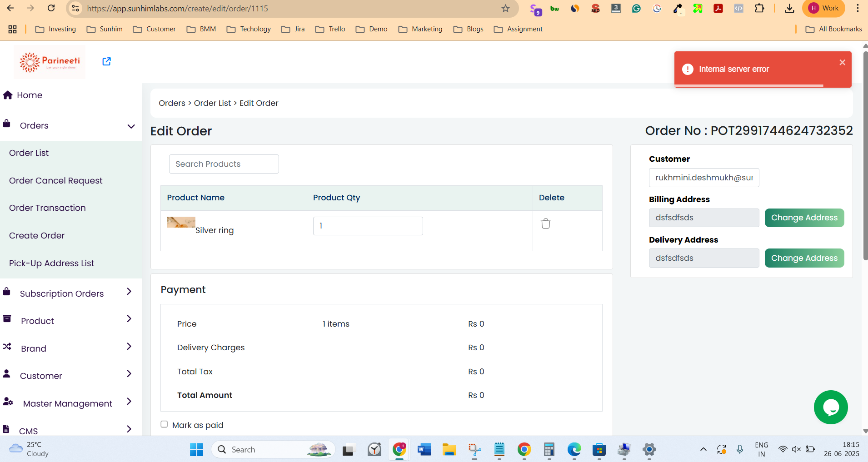Open Chrome apps grid icon in bookmarks bar
The width and height of the screenshot is (868, 462).
pos(13,29)
